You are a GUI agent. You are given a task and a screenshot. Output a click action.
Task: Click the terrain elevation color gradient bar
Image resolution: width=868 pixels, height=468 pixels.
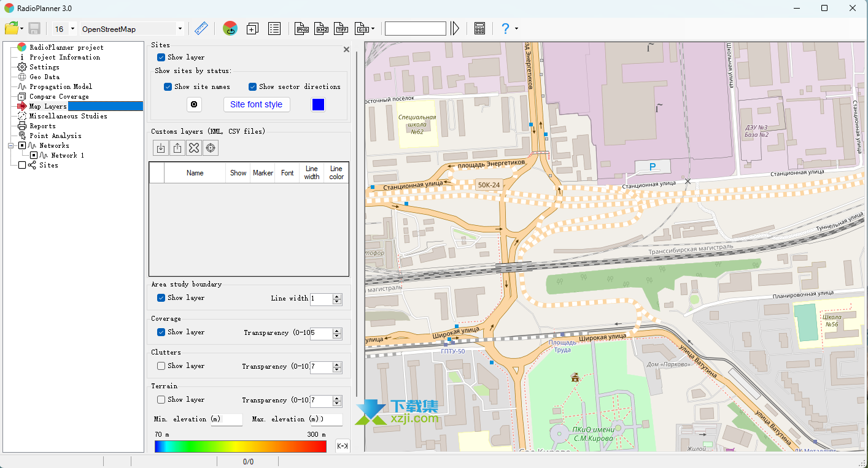241,447
